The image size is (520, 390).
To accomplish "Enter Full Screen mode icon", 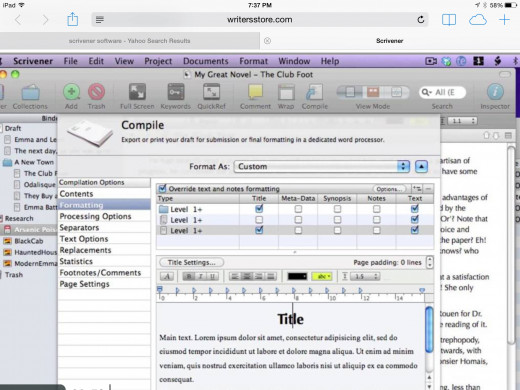I will [x=137, y=92].
